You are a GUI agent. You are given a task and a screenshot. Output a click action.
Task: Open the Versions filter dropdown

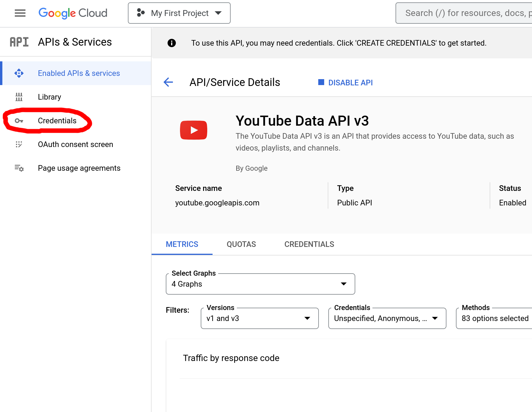tap(260, 318)
